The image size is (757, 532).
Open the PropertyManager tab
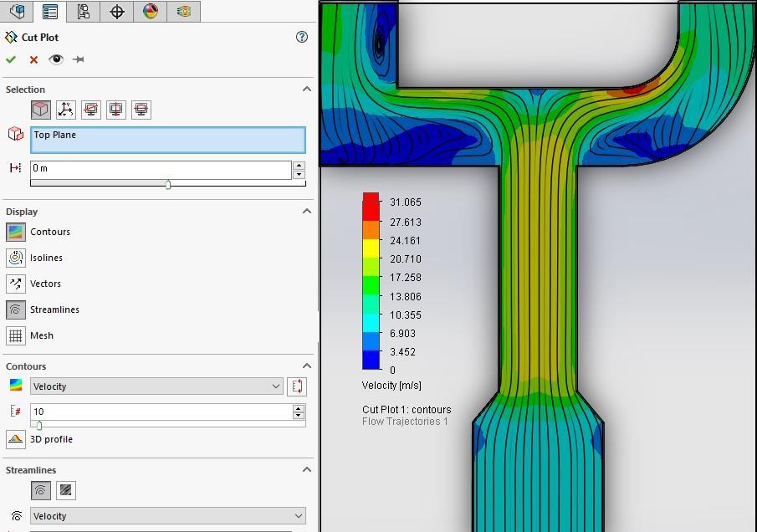click(x=49, y=11)
